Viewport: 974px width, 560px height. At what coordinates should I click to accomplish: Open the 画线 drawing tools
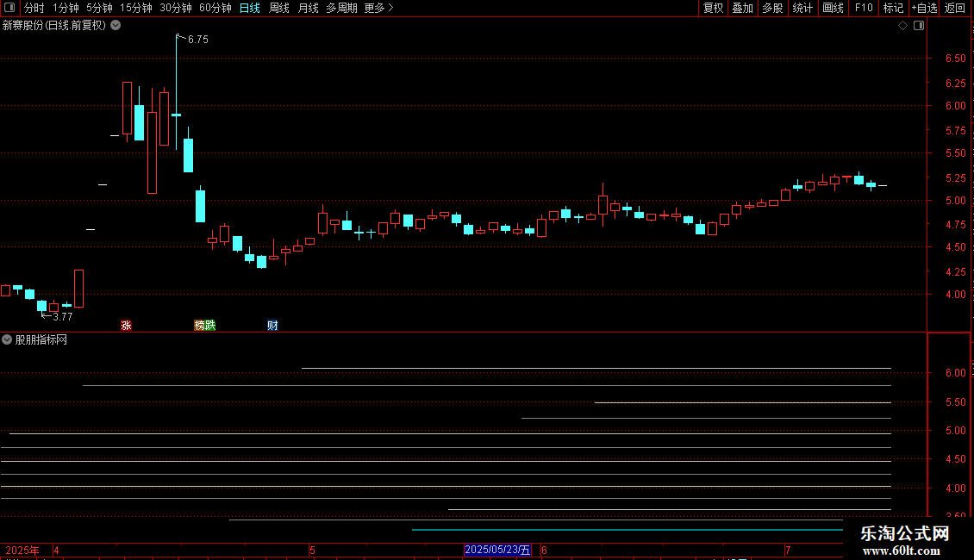pos(833,8)
